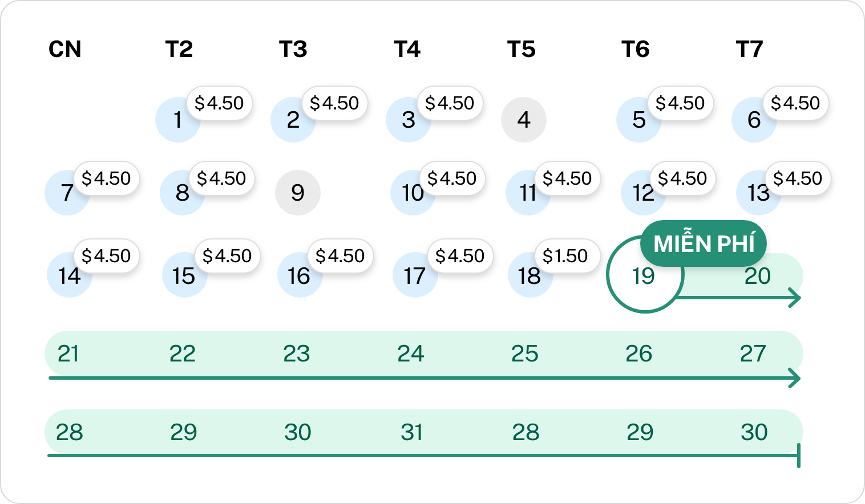
Task: Click date 5 under the T6 header
Action: pyautogui.click(x=638, y=120)
